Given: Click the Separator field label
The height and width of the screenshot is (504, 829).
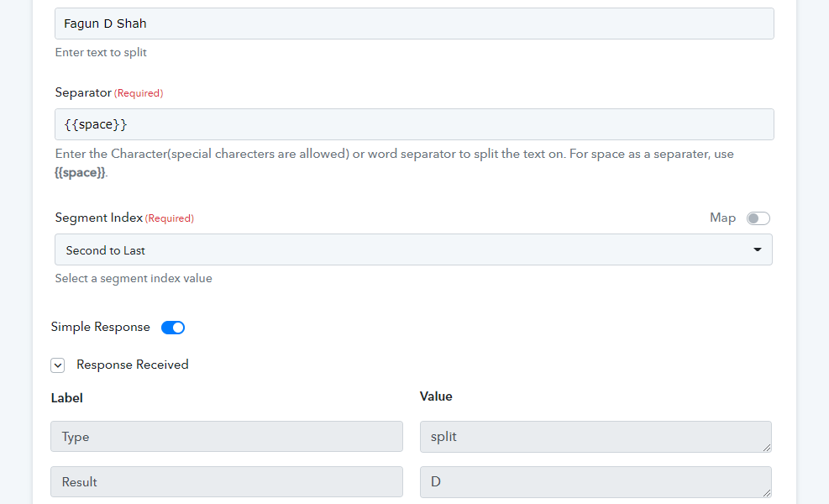Looking at the screenshot, I should click(83, 92).
